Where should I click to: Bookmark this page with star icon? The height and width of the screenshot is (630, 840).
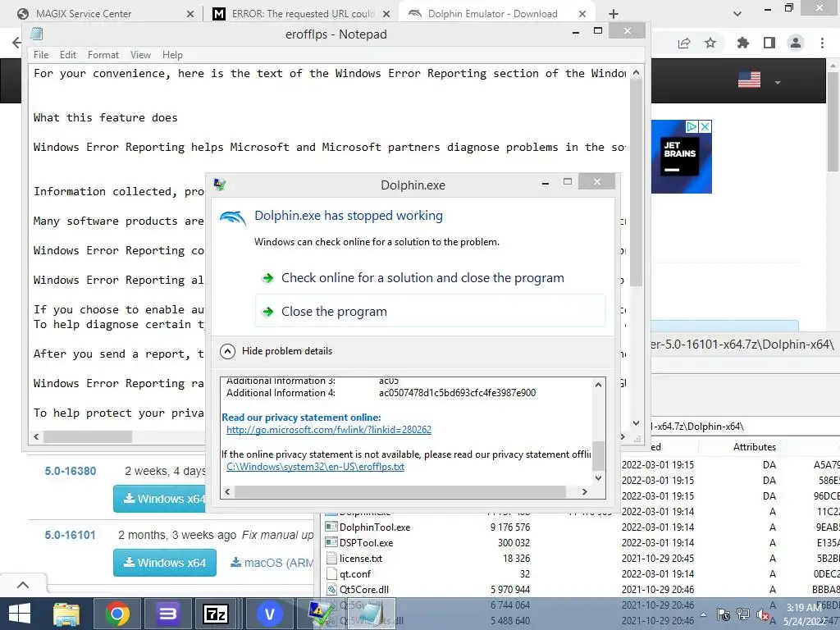(x=710, y=43)
